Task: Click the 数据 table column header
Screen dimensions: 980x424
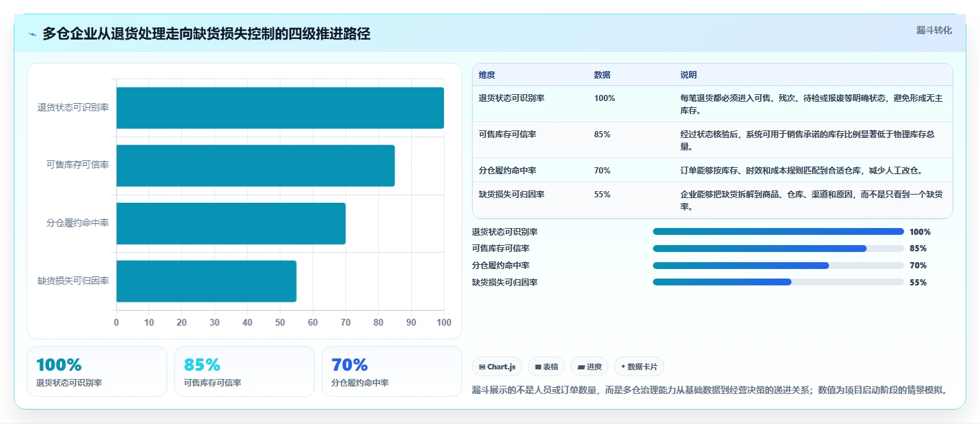Action: pos(602,75)
